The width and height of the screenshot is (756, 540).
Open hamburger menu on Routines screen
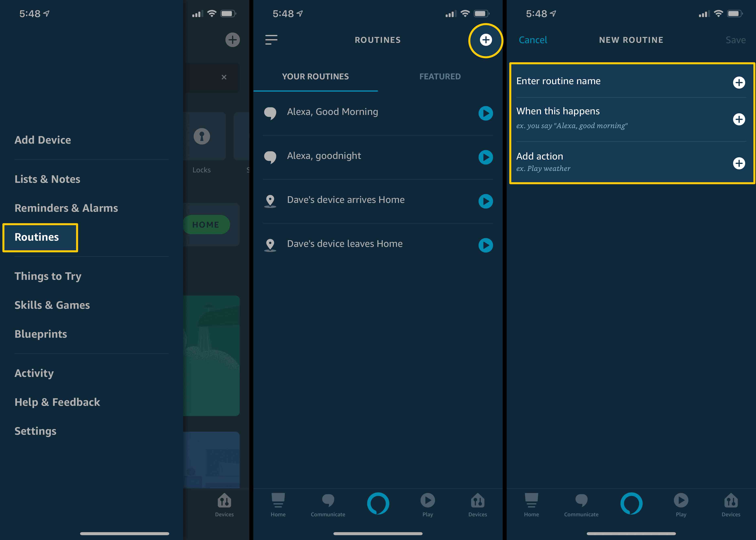click(271, 40)
